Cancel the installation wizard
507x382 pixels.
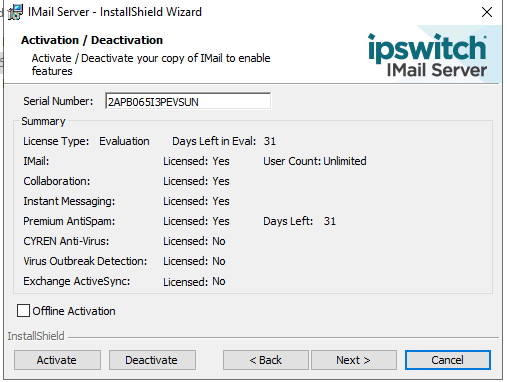448,360
